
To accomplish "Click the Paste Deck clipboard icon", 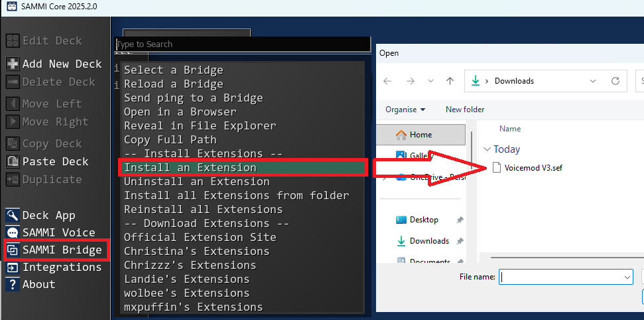I will coord(13,161).
